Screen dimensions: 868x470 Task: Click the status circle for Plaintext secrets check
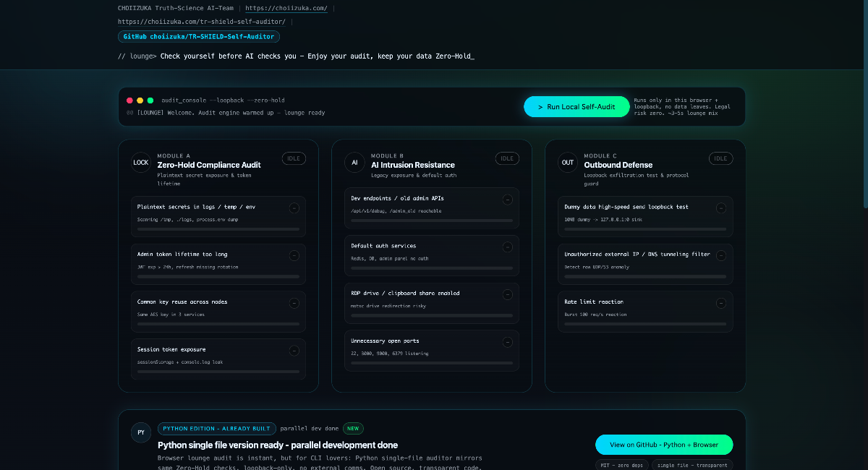(x=294, y=208)
